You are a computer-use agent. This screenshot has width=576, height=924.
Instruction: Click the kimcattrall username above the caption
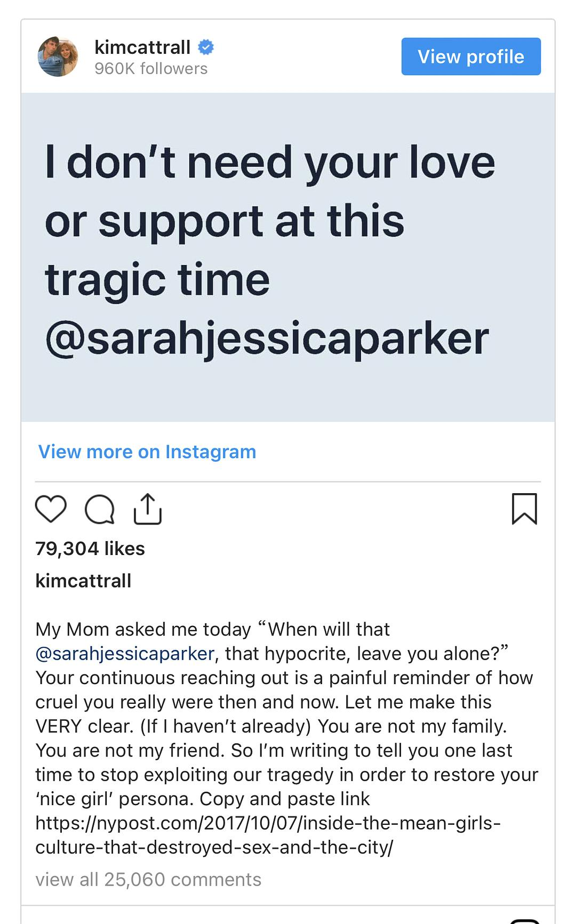[83, 581]
